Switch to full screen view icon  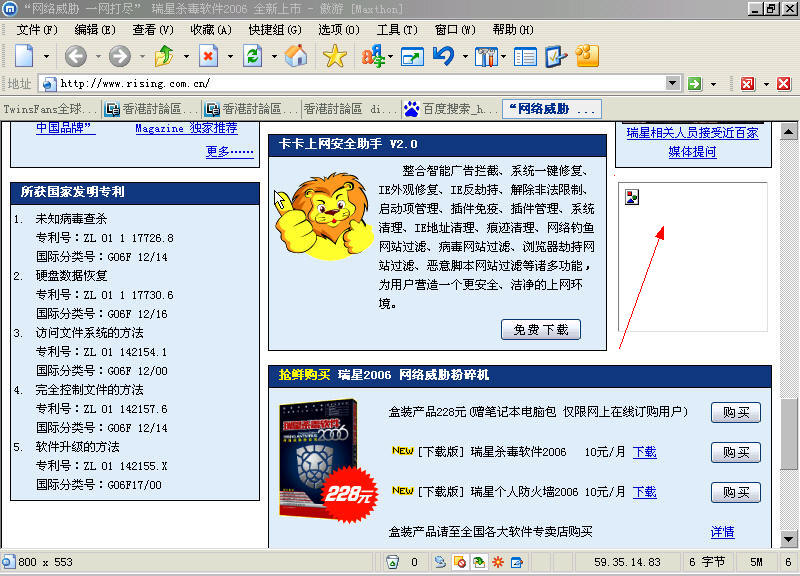(412, 57)
